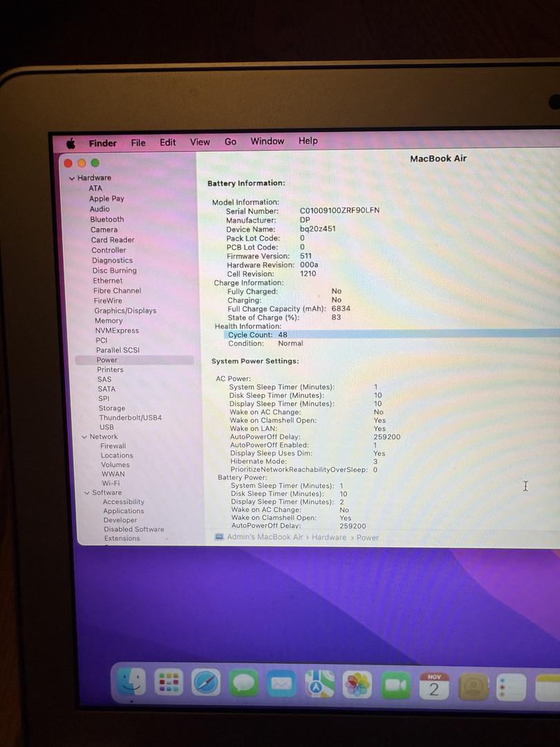Collapse the Network section in sidebar
The height and width of the screenshot is (747, 560).
pos(84,437)
